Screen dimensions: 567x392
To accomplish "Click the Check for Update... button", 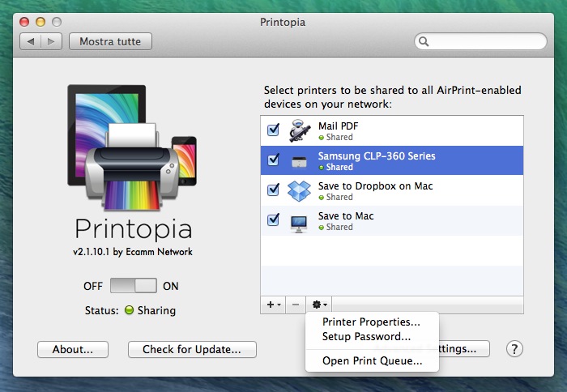I will tap(192, 349).
